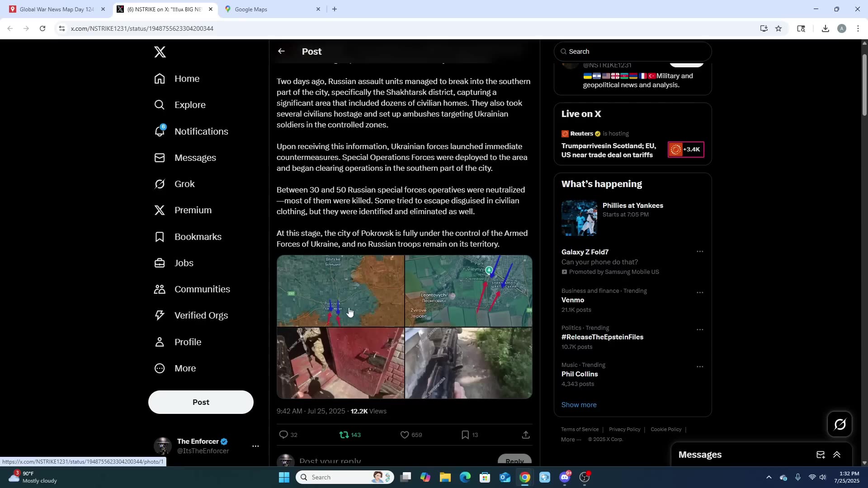The image size is (868, 488).
Task: Share the post via share icon
Action: [526, 435]
